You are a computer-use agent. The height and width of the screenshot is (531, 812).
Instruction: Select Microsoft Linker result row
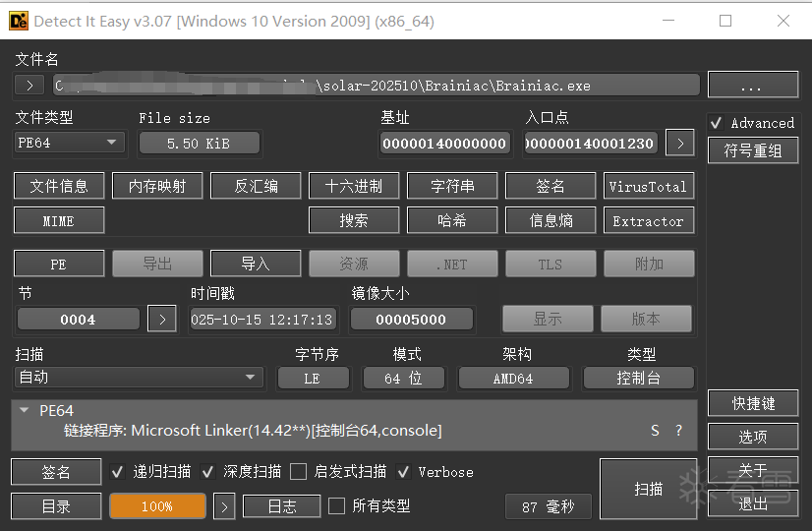tap(354, 431)
